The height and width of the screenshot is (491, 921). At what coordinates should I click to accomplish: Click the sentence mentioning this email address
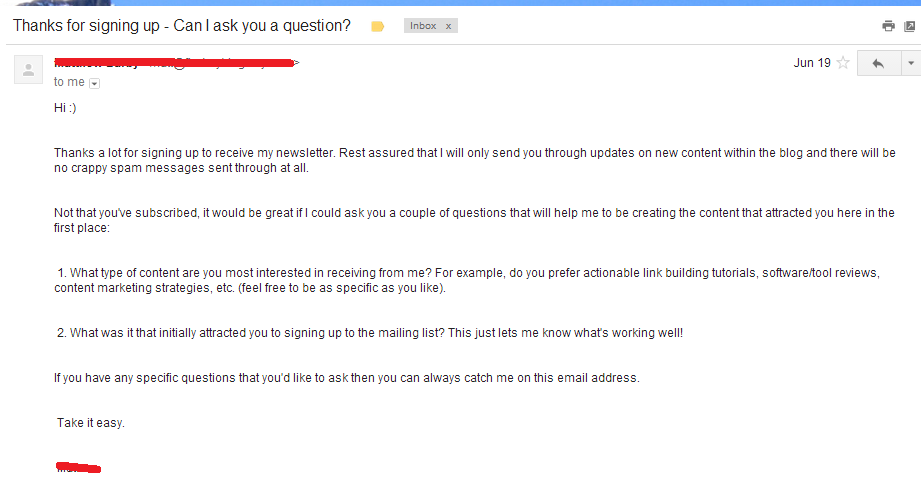click(x=346, y=378)
